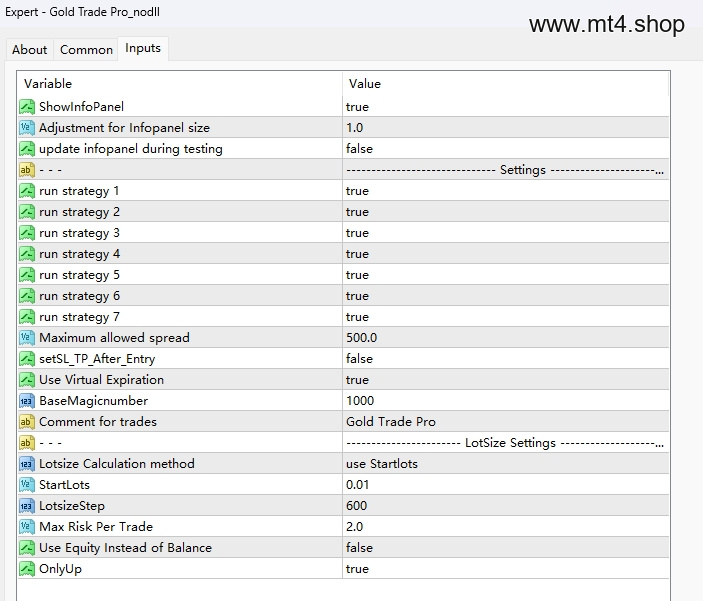The image size is (703, 601).
Task: Click the BaseMagicnumber integer icon
Action: [27, 401]
